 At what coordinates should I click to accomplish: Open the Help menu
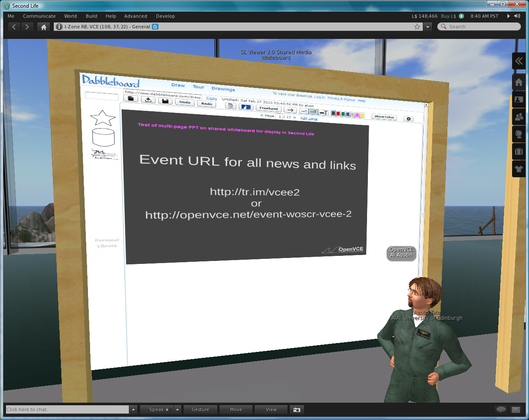click(x=111, y=16)
